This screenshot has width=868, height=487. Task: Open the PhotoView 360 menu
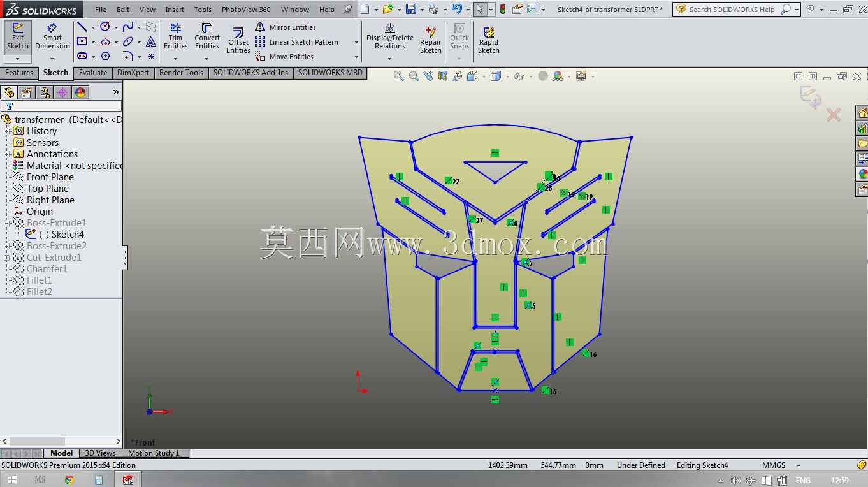tap(246, 10)
